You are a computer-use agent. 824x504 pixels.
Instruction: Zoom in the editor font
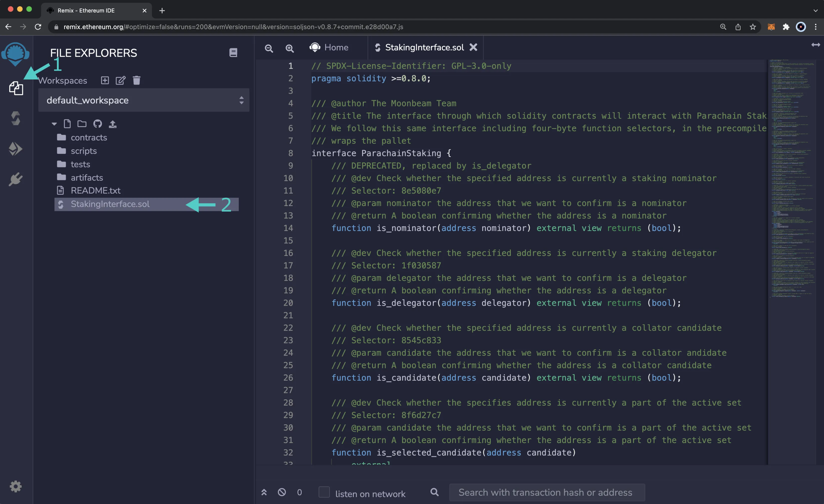pos(290,48)
